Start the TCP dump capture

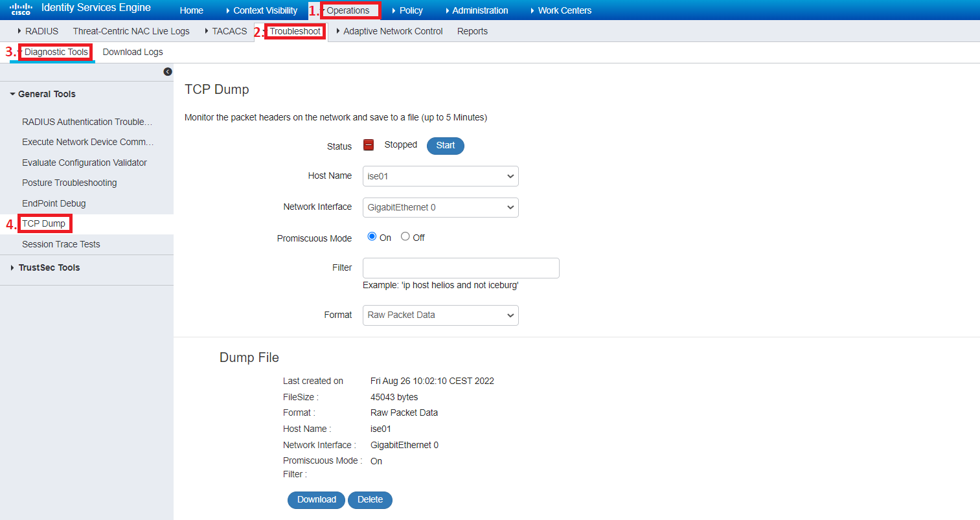point(446,146)
